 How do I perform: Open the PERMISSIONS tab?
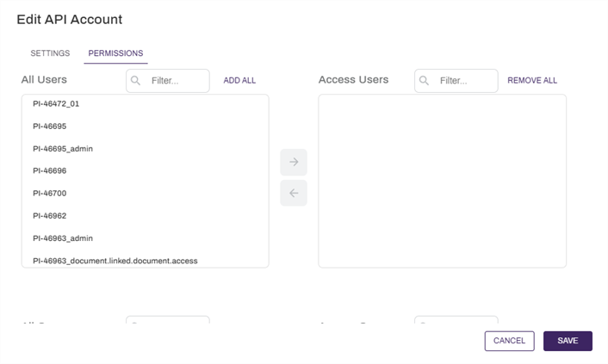click(115, 53)
